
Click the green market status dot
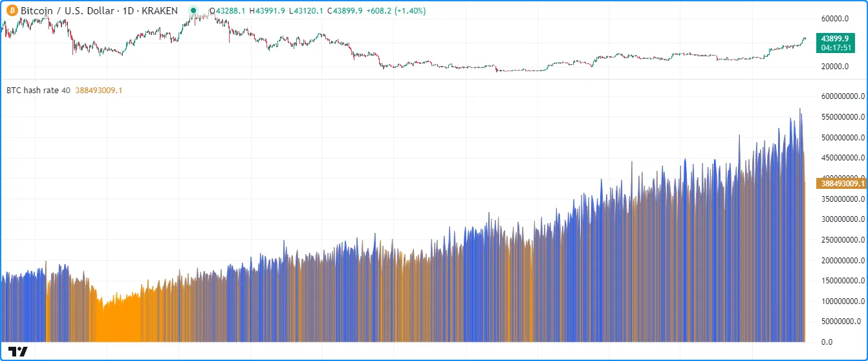193,11
